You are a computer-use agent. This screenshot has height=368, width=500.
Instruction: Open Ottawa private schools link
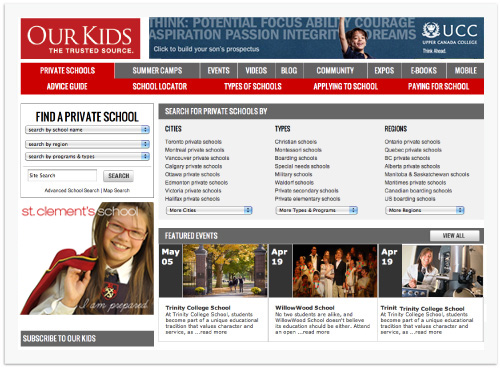192,174
